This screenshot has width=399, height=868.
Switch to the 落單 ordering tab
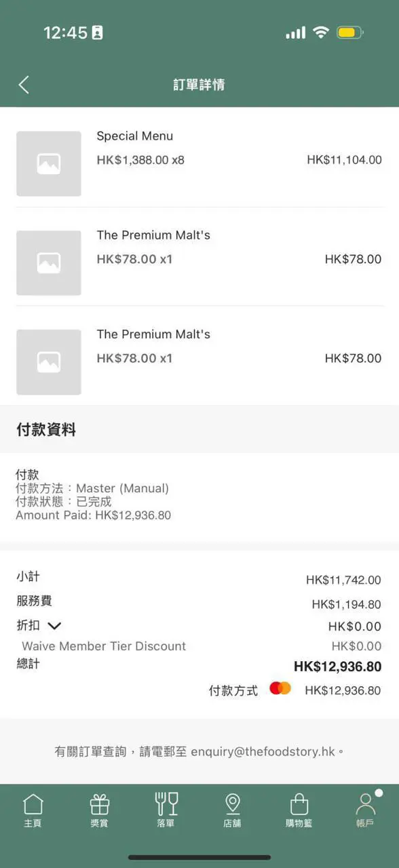coord(166,809)
